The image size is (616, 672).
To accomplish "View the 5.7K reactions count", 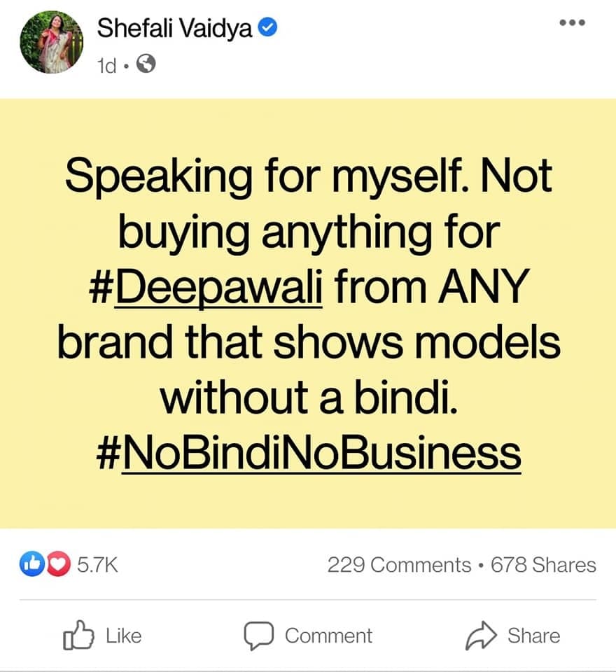I will coord(97,564).
